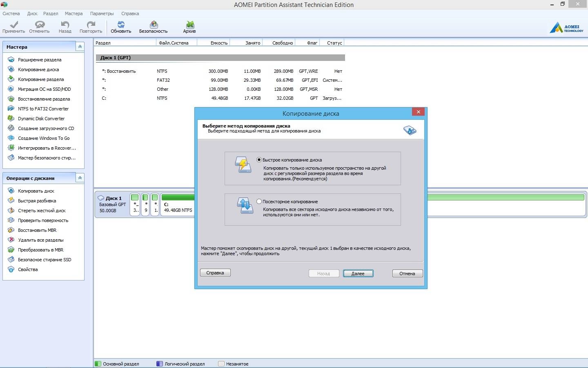588x368 pixels.
Task: Click the Справка button in the dialog
Action: 215,273
